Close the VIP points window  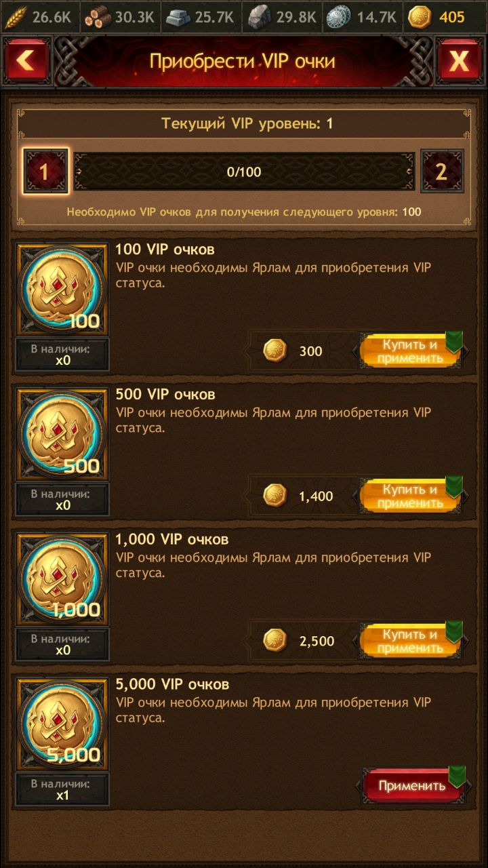pos(460,62)
